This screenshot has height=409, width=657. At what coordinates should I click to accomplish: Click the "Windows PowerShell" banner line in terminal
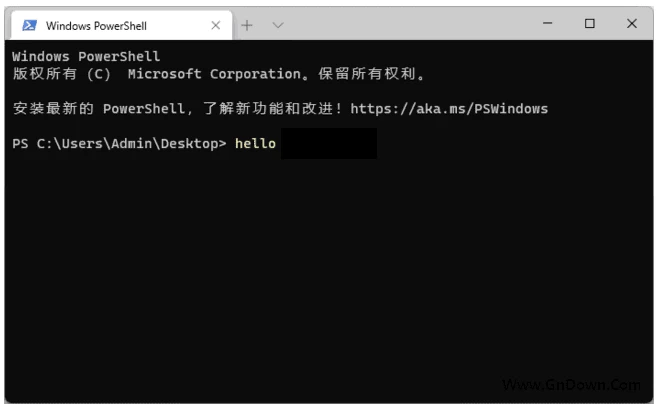(86, 57)
